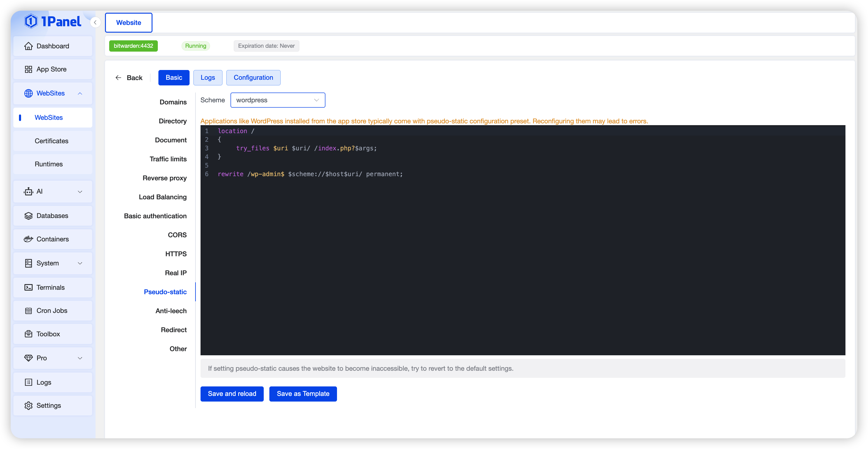Collapse the WebSites menu chevron
This screenshot has height=449, width=868.
[80, 93]
